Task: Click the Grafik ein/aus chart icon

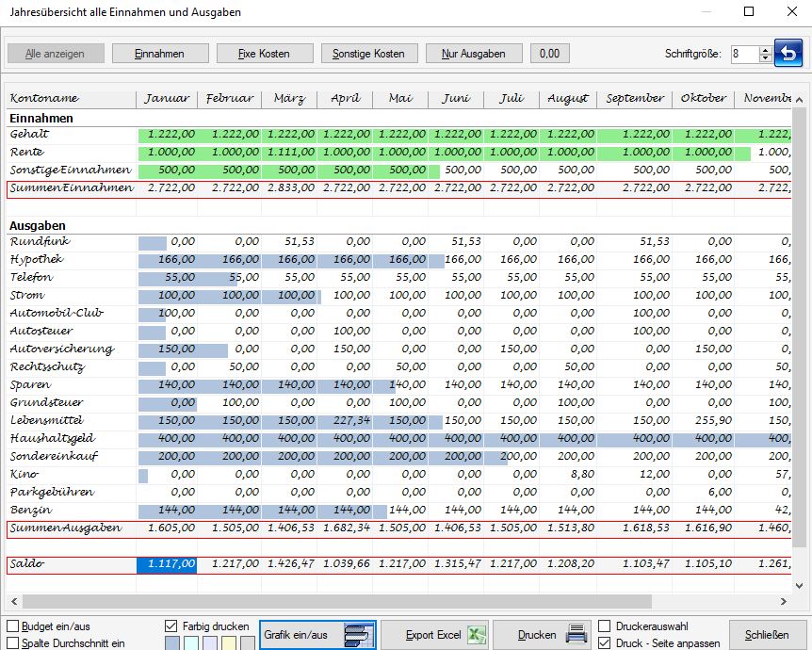Action: pyautogui.click(x=358, y=635)
